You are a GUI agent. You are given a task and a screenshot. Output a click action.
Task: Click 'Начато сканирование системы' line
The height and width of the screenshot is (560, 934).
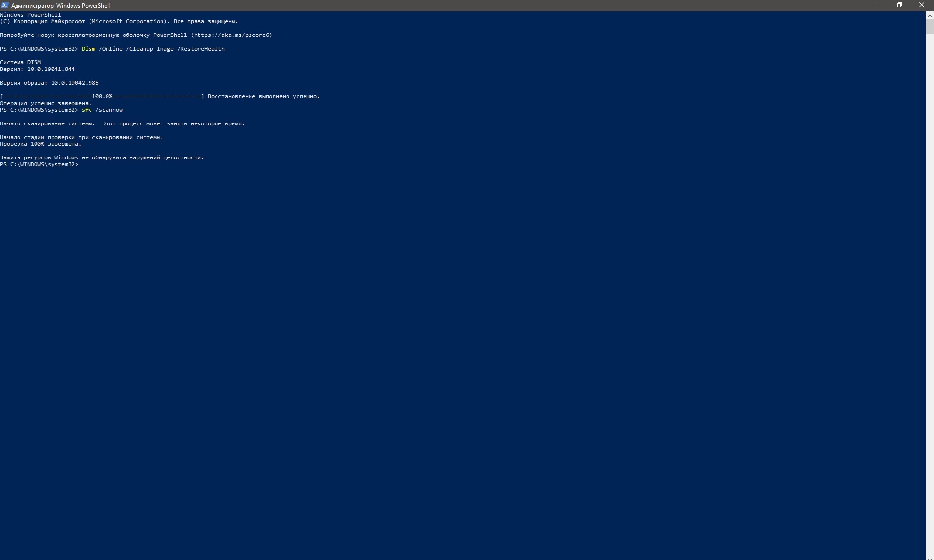[123, 123]
